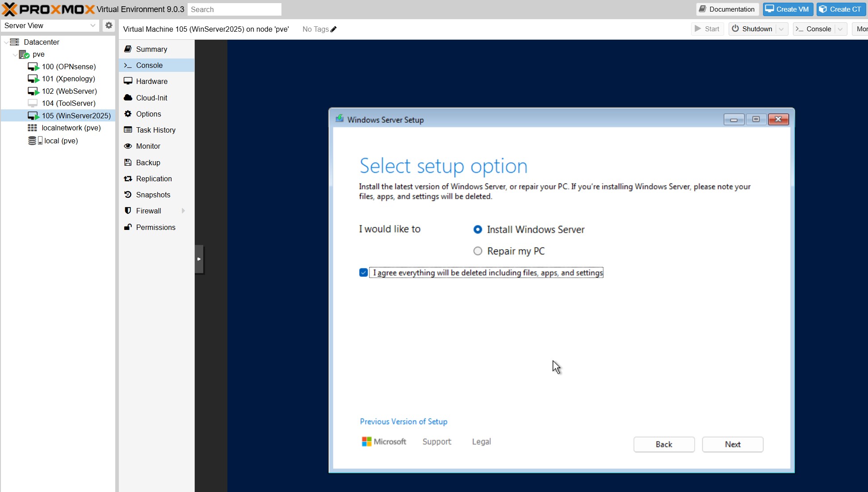Switch to the Options menu item
Screen dimensions: 868x492
pyautogui.click(x=148, y=114)
